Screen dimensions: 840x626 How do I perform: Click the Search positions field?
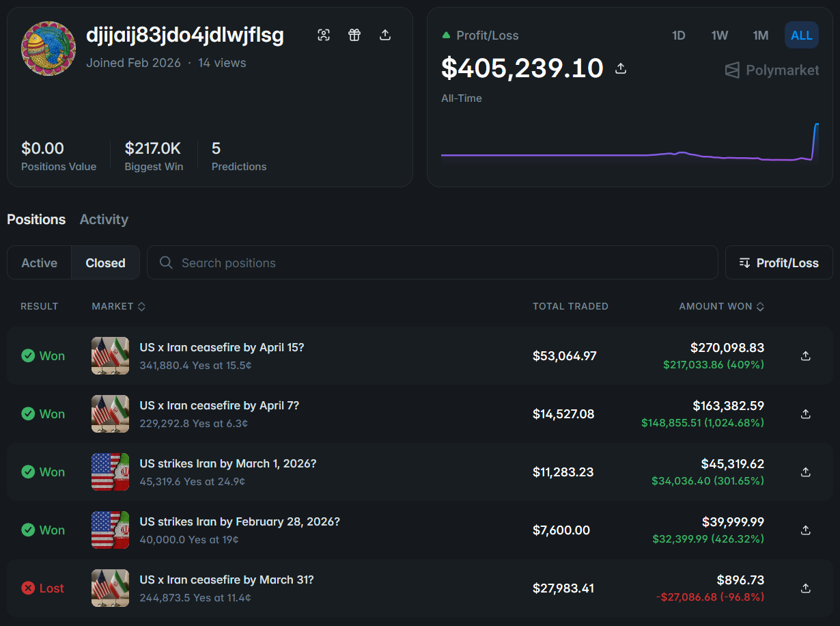(432, 263)
